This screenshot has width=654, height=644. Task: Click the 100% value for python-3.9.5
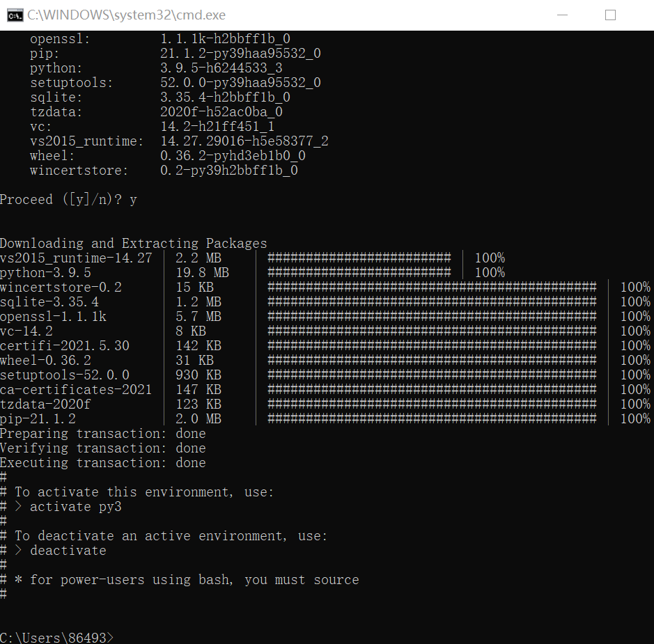coord(490,272)
